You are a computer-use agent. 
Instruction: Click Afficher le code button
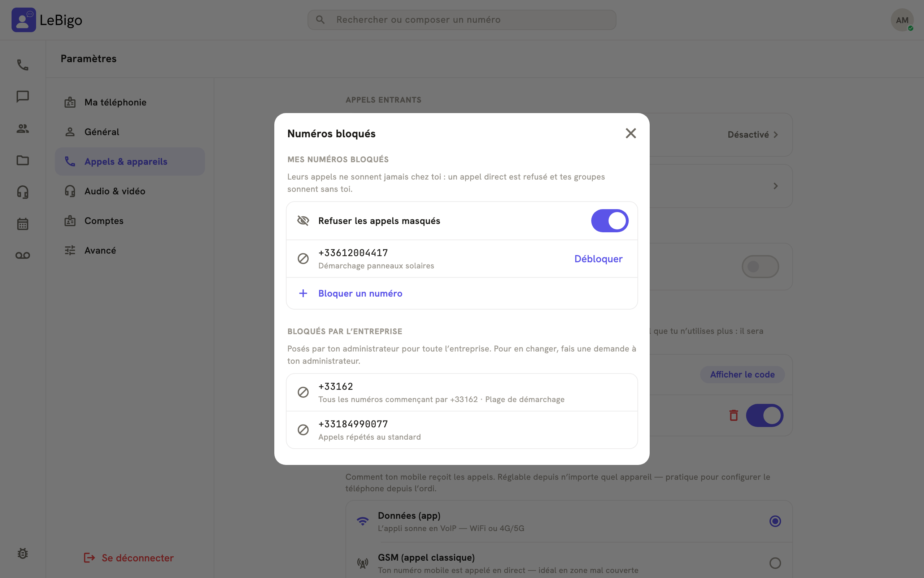742,374
